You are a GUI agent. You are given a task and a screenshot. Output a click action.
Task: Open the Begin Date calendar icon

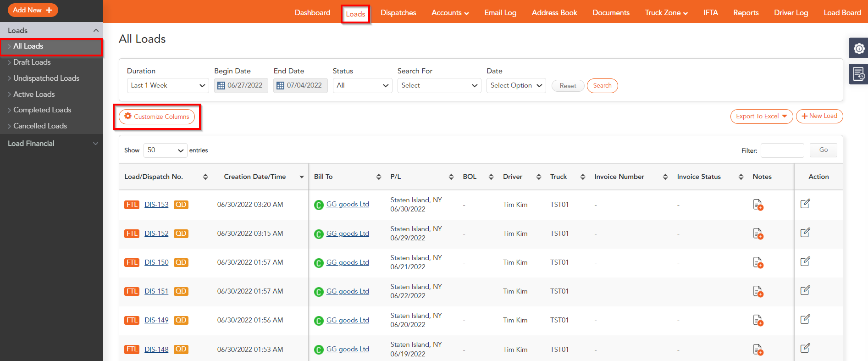pyautogui.click(x=221, y=85)
